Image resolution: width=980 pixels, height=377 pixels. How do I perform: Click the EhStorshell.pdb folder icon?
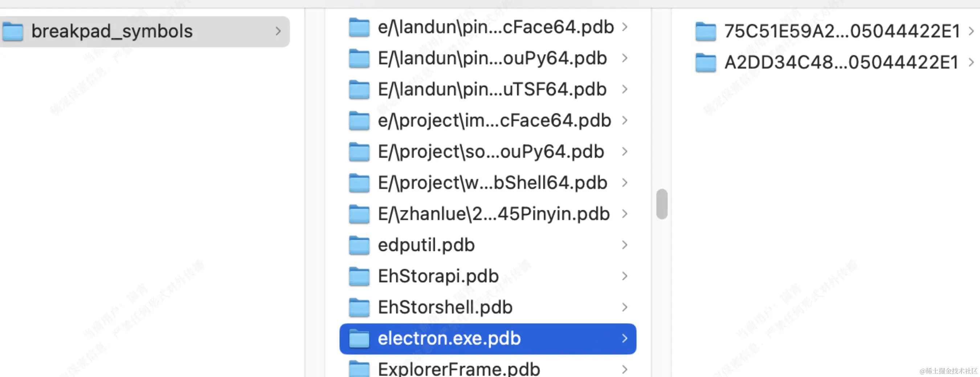coord(359,308)
